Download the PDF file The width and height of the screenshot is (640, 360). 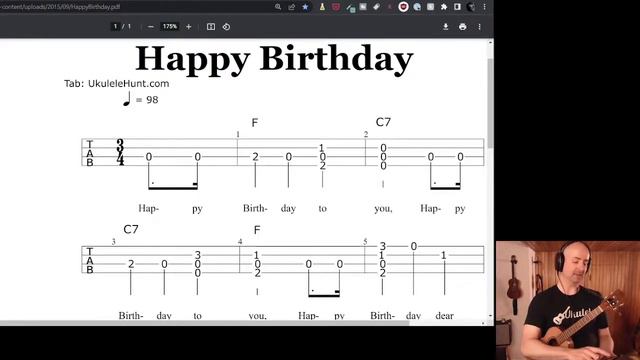tap(446, 27)
